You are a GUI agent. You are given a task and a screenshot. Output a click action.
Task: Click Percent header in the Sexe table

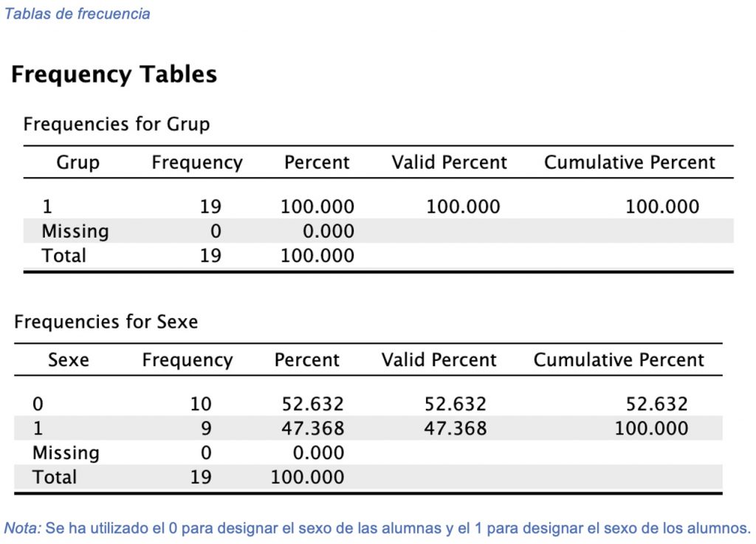pyautogui.click(x=306, y=360)
